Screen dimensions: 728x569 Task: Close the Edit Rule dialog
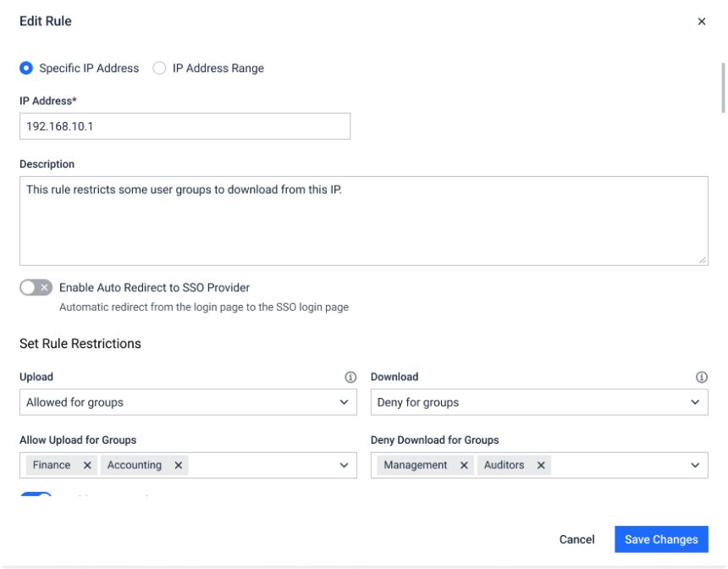coord(701,22)
